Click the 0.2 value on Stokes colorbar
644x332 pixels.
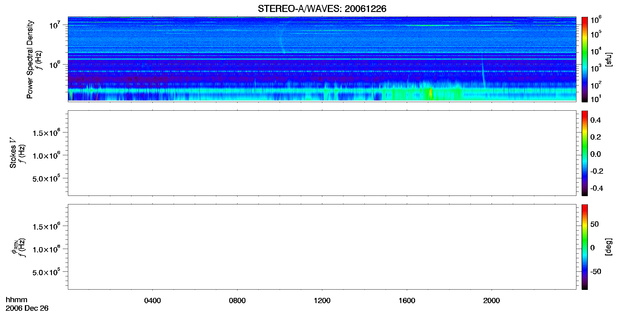point(595,137)
